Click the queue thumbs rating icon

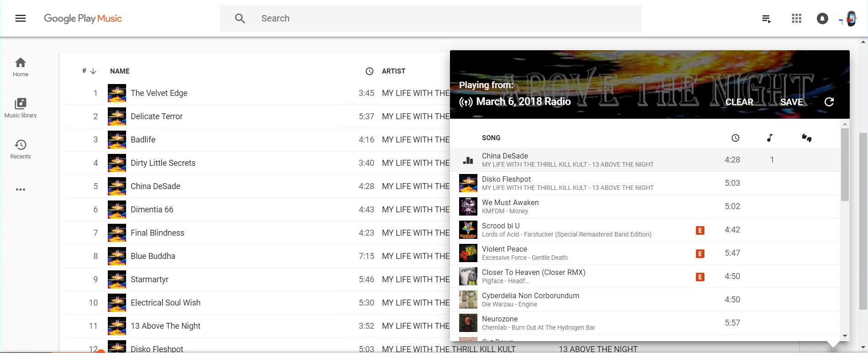pos(807,138)
